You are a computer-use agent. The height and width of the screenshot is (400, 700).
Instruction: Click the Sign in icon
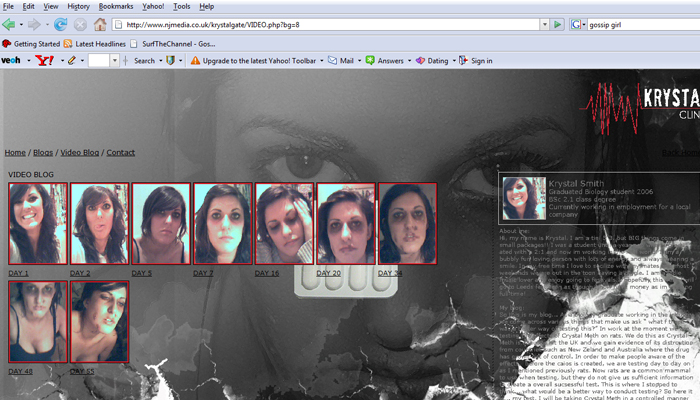pos(463,60)
